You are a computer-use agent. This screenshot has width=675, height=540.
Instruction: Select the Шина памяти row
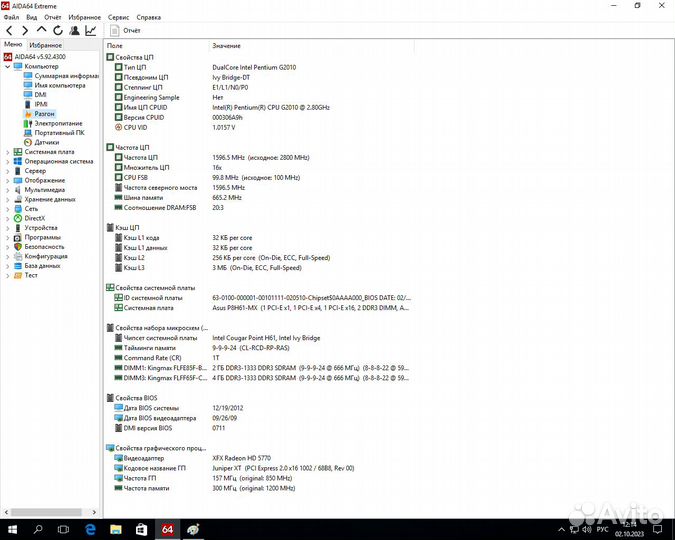pos(258,198)
